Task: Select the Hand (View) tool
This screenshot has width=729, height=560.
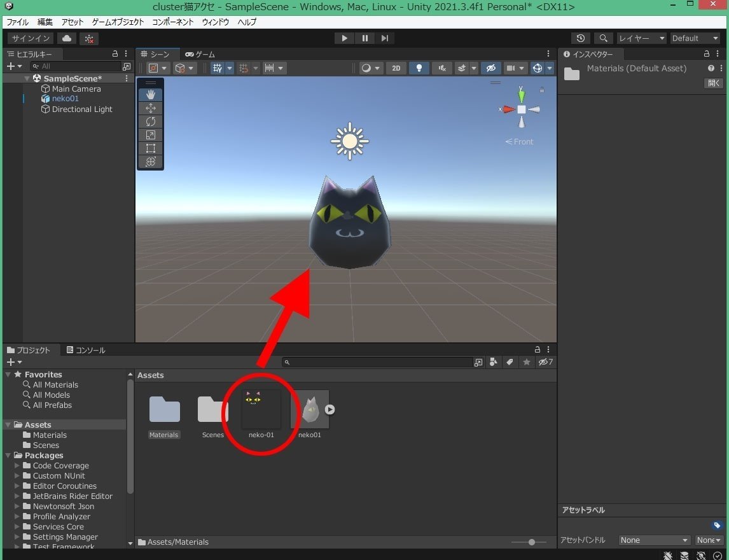Action: pos(151,95)
